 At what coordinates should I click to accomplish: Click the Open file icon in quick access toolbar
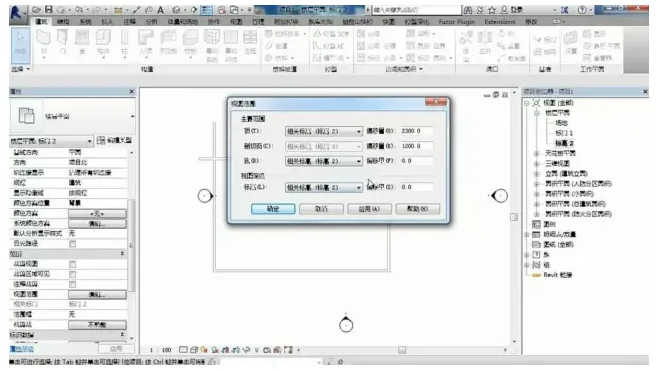(37, 10)
